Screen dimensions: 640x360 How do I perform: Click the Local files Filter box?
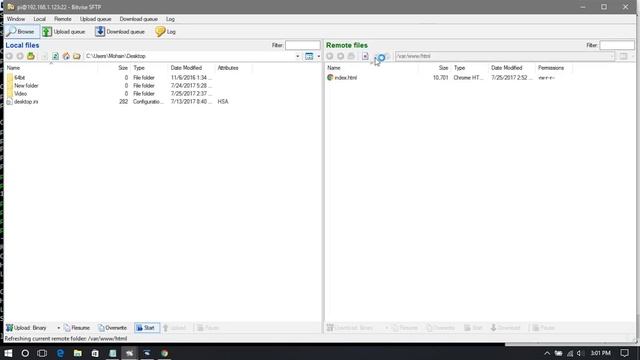click(x=302, y=45)
